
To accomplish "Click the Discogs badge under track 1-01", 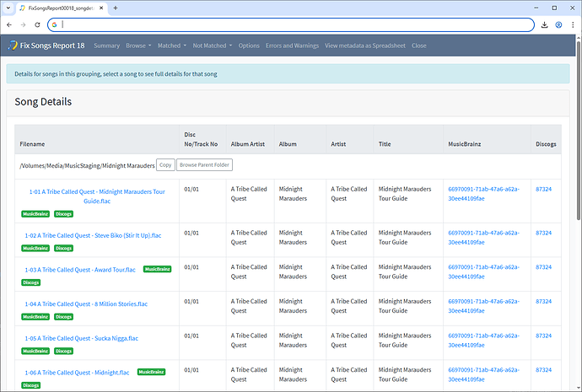I will pos(63,214).
